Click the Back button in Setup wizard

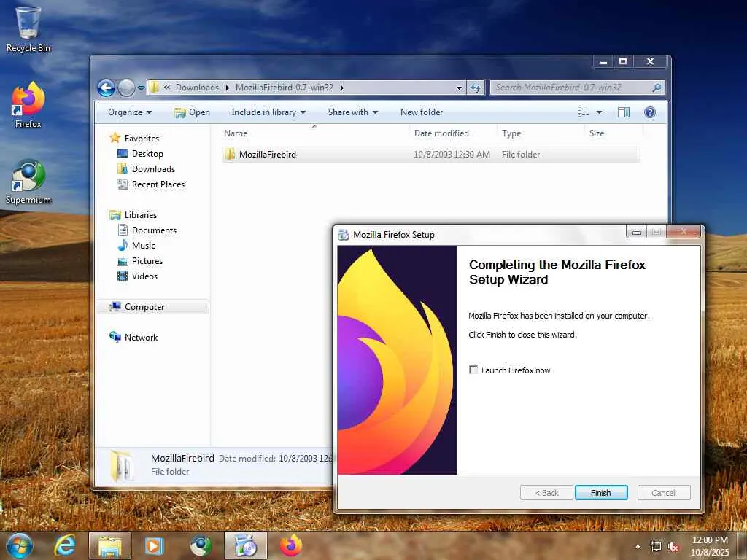[x=546, y=493]
